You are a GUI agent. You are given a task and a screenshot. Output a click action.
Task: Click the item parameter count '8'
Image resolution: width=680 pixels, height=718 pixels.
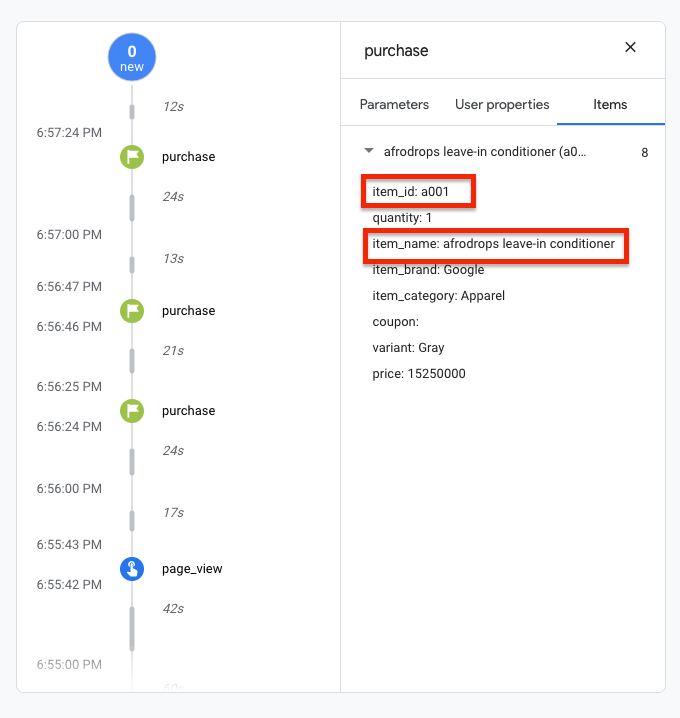(645, 152)
